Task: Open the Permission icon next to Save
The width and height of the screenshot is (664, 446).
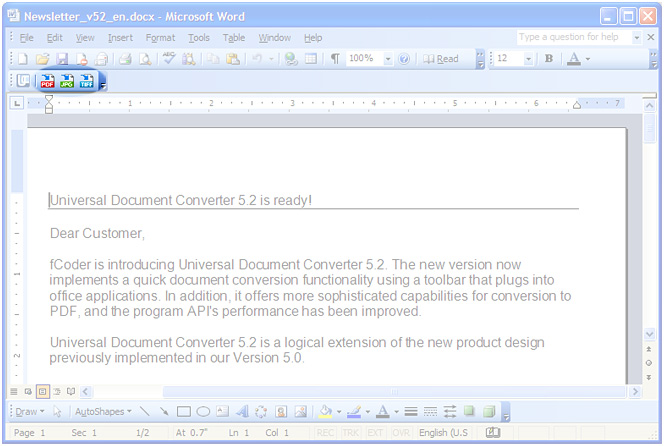Action: pos(82,59)
